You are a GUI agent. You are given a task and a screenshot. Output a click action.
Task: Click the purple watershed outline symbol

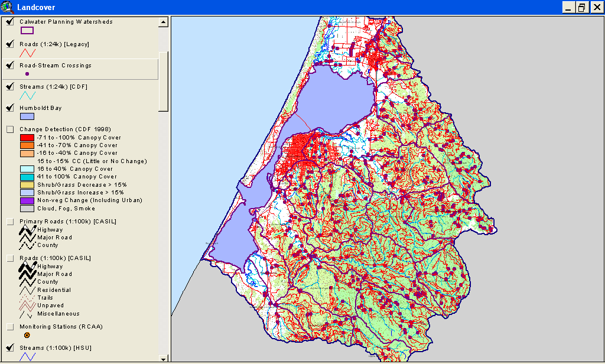(x=27, y=31)
